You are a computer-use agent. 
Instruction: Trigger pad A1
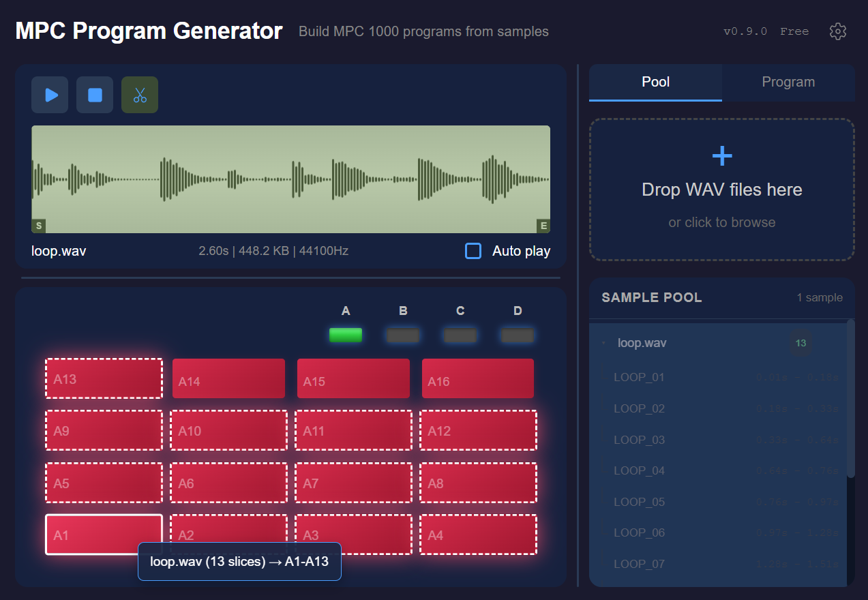click(104, 535)
